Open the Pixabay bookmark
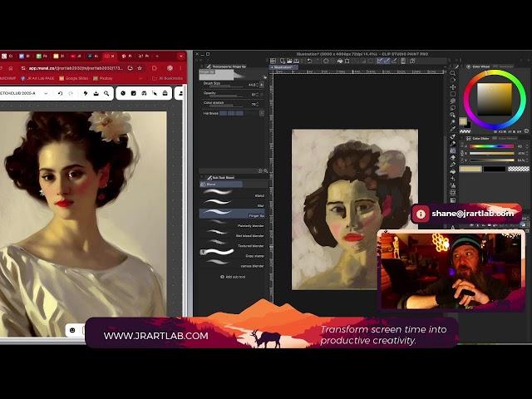This screenshot has height=399, width=532. click(103, 78)
